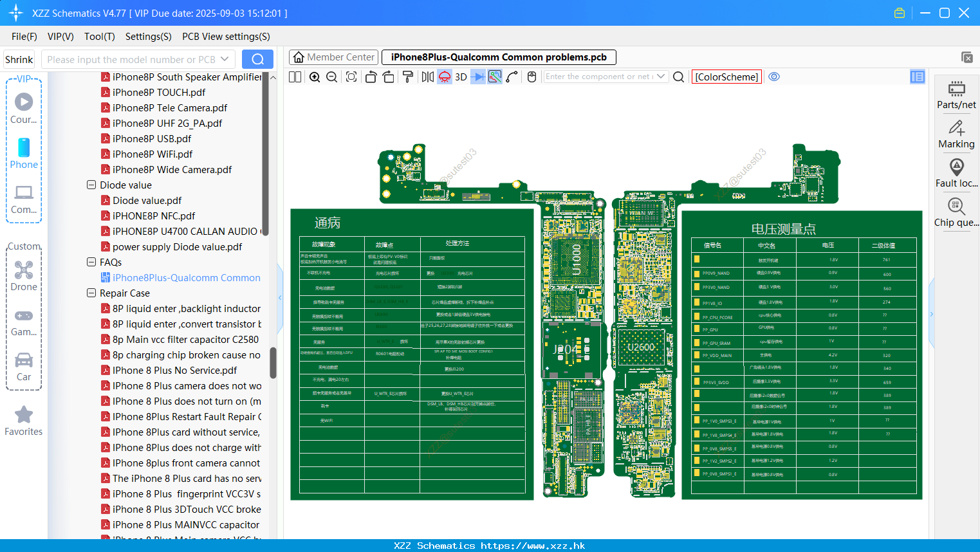Open the Marking tool
The width and height of the screenshot is (980, 552).
956,134
